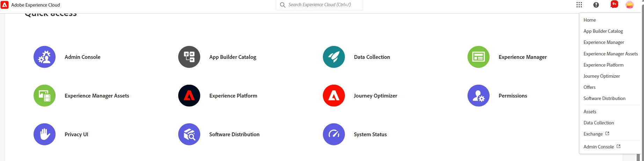Select App Builder Catalog in switcher menu

[603, 31]
